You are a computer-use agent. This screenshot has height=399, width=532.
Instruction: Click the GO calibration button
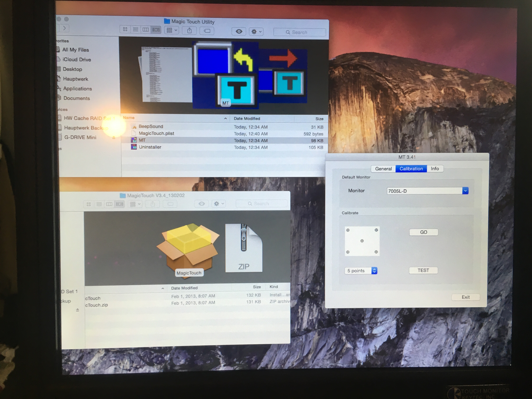(424, 232)
